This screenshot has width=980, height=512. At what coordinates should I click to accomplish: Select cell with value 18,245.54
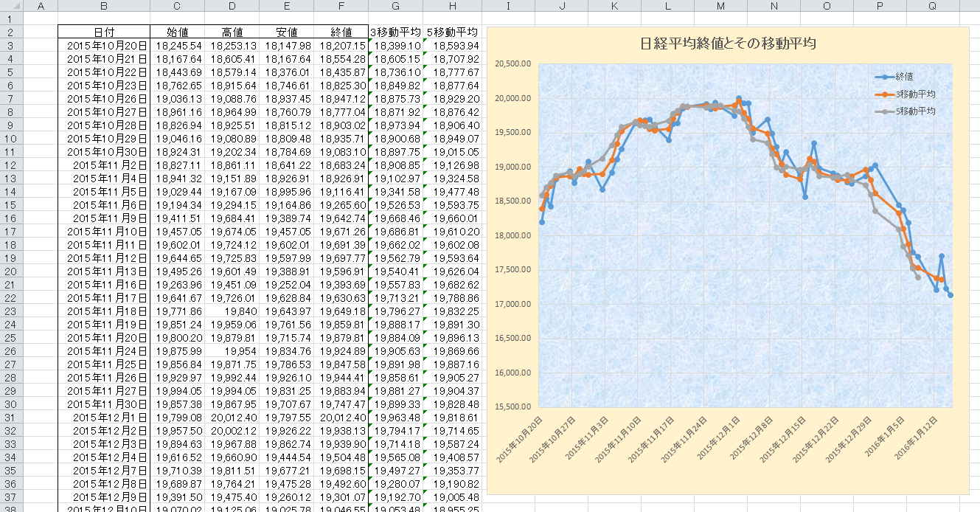coord(178,45)
